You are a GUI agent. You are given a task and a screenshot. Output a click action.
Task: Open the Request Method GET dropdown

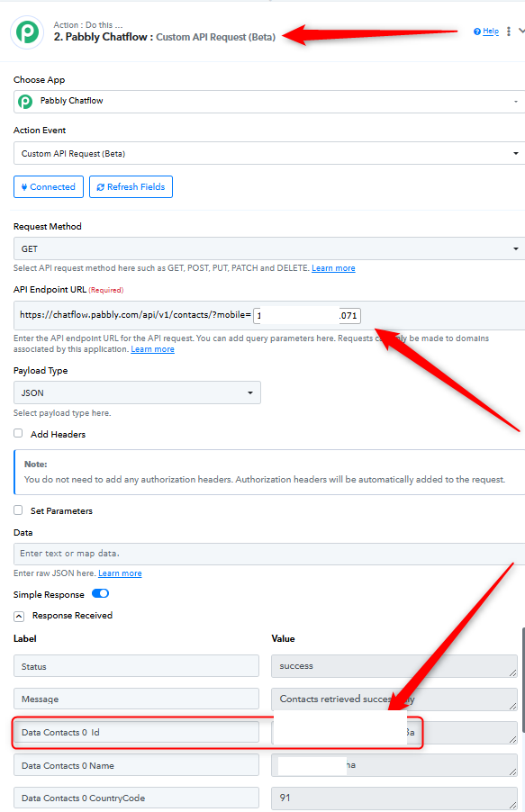[269, 248]
